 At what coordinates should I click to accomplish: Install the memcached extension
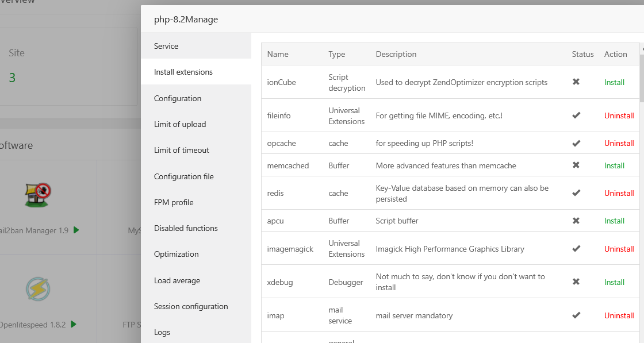point(614,165)
